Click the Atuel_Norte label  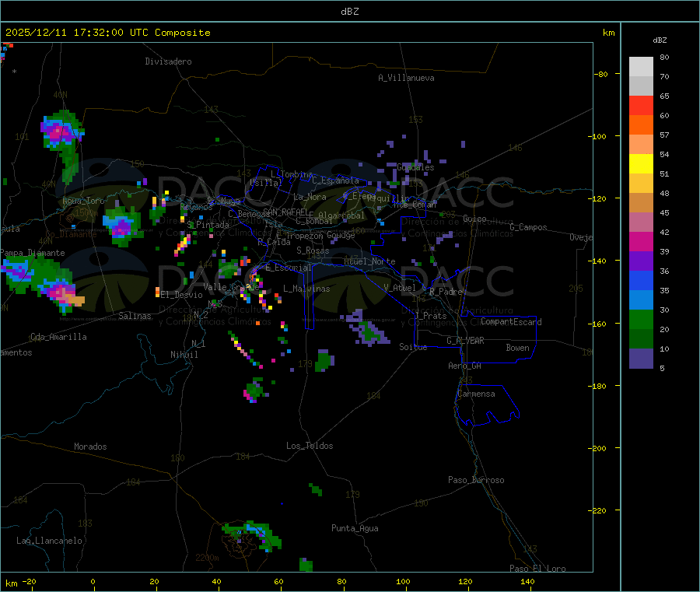pos(369,261)
